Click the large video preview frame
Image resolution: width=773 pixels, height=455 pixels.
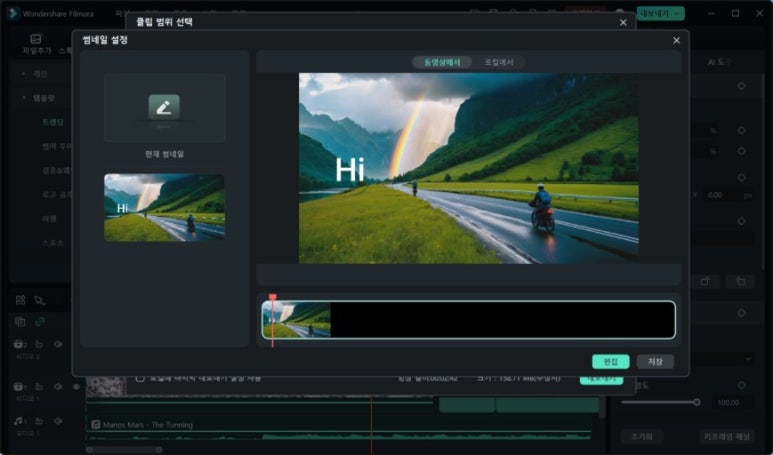468,168
